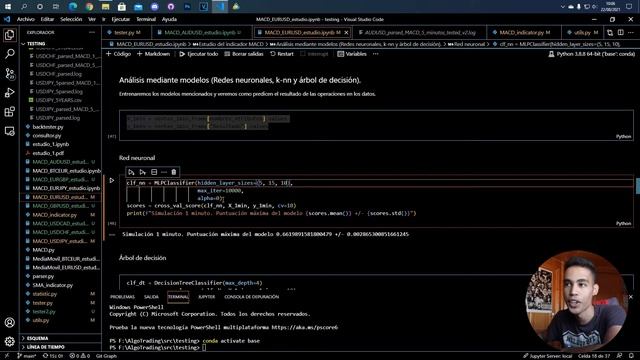640x360 pixels.
Task: Open backtester.py in the file tree
Action: pos(48,127)
